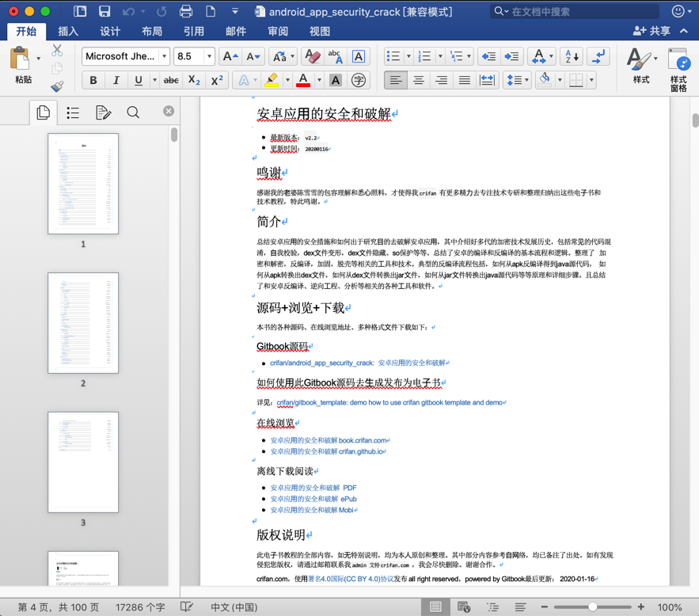Decrease font size with smaller A icon

(253, 56)
